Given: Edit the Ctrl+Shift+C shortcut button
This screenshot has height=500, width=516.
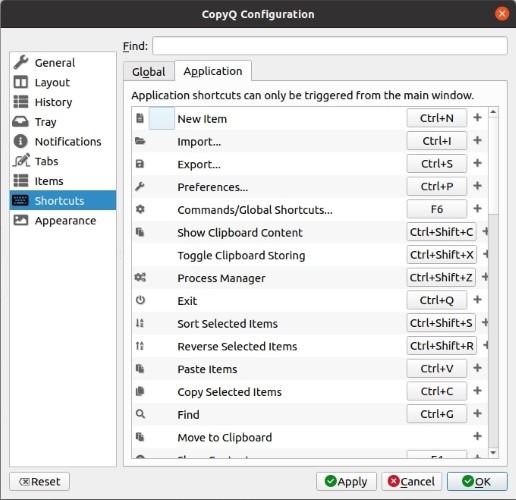Looking at the screenshot, I should (441, 232).
